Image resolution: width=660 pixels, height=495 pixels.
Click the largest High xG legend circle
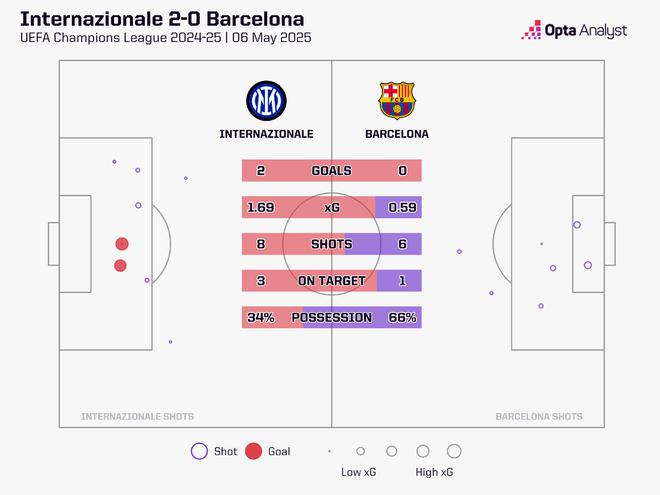[454, 451]
